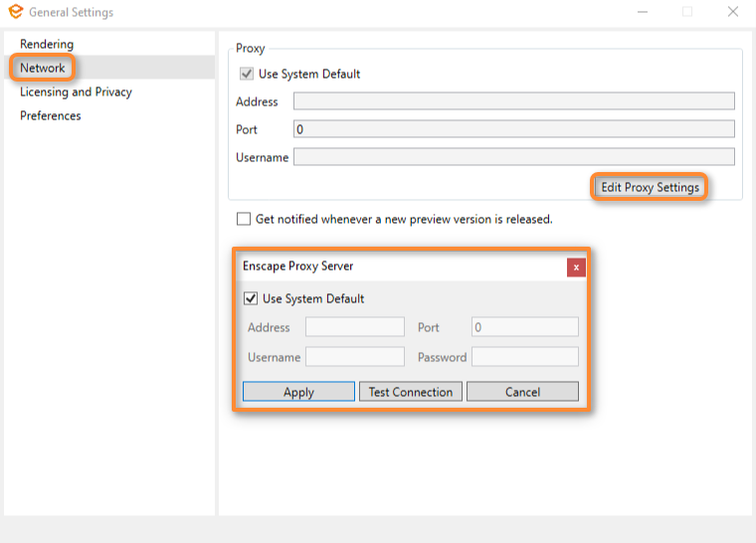756x543 pixels.
Task: Click Port field in proxy server dialog
Action: point(525,327)
